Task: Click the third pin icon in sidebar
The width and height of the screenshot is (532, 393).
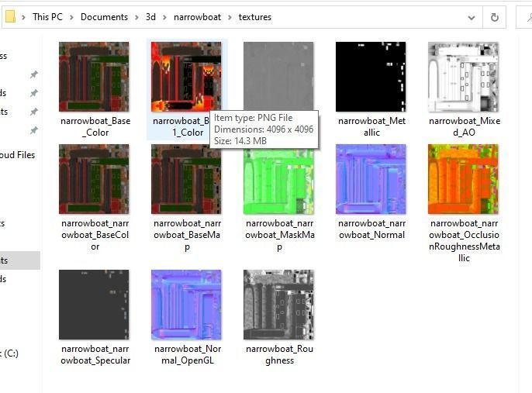Action: coord(34,112)
